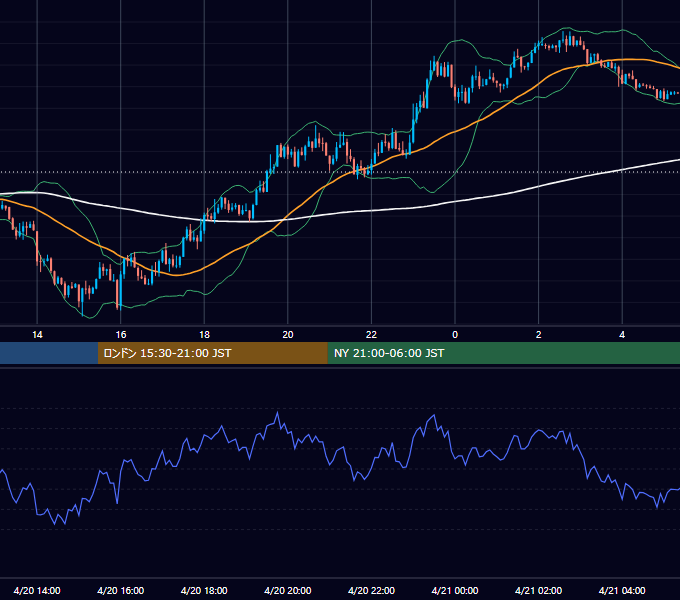Image resolution: width=680 pixels, height=600 pixels.
Task: Click the '4/20 18:00' date label
Action: tap(204, 590)
